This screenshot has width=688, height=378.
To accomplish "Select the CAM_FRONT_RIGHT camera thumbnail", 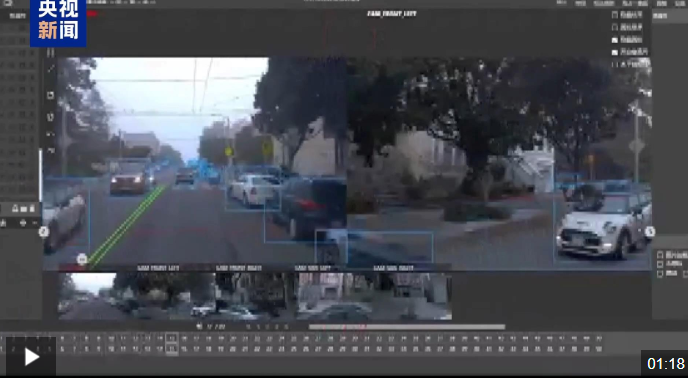I will coord(239,268).
